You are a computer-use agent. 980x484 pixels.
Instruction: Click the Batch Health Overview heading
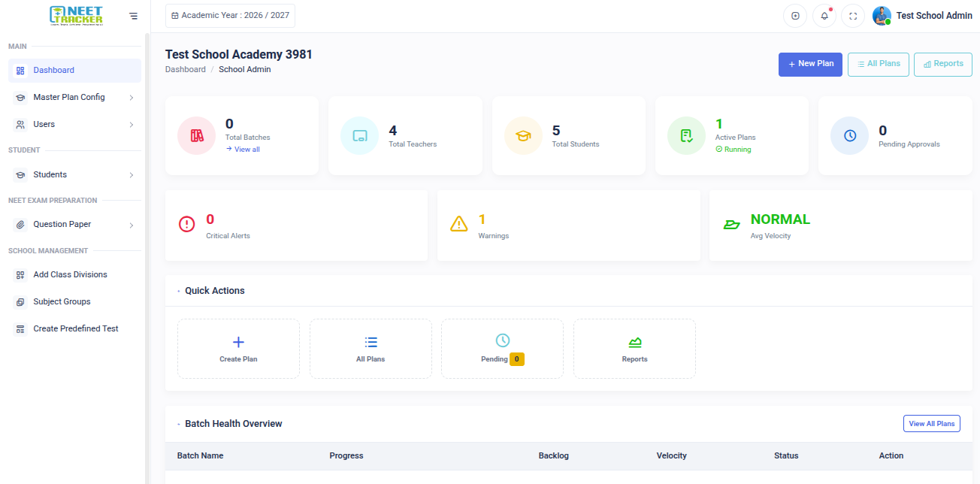click(234, 424)
